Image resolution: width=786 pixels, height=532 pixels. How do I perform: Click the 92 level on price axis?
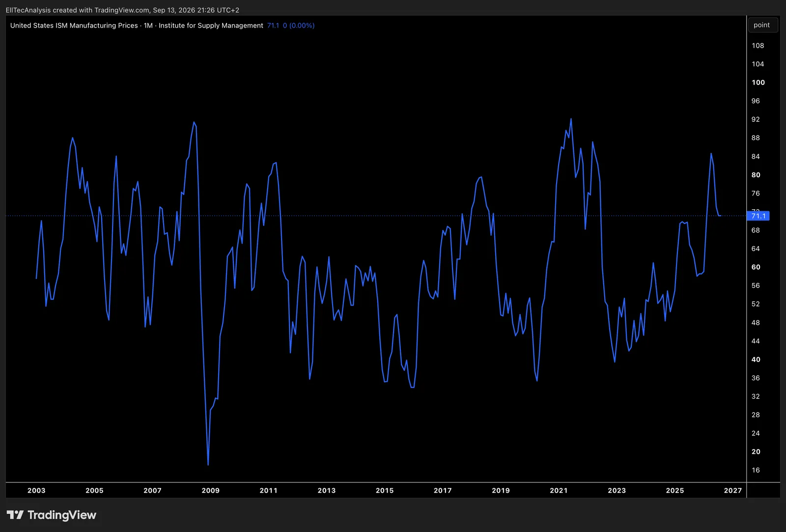pos(756,119)
